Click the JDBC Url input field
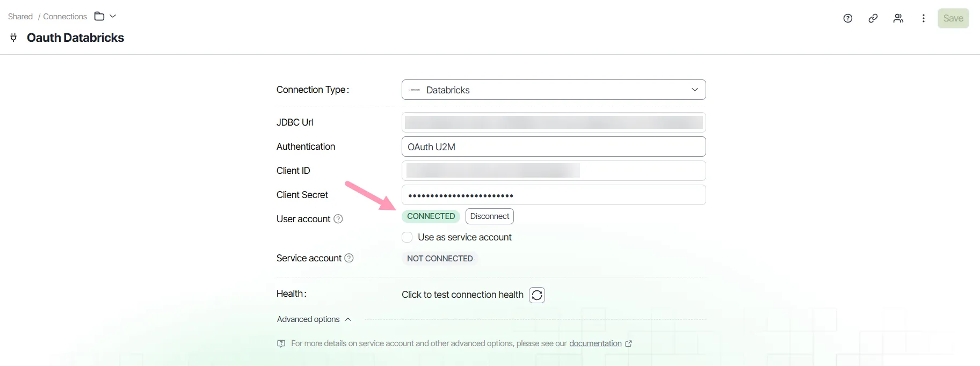This screenshot has height=366, width=980. (x=554, y=122)
